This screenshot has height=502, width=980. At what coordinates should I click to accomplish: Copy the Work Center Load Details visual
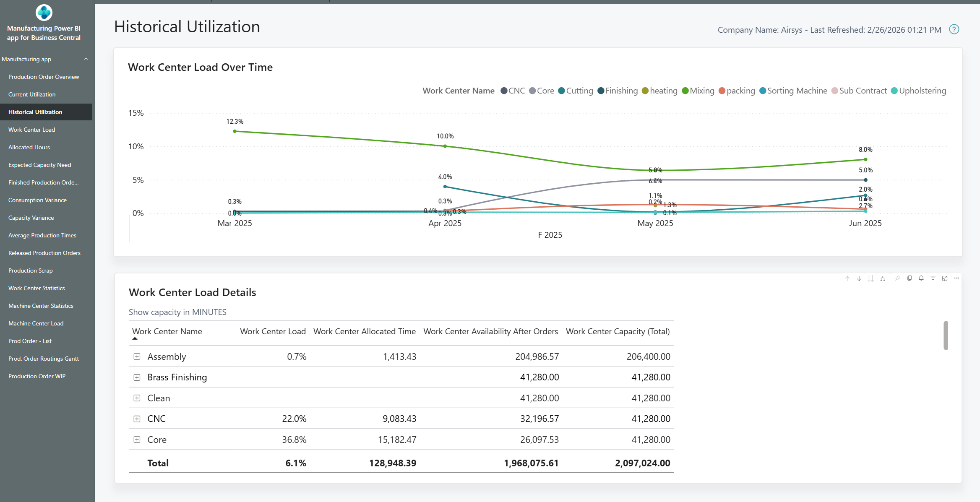910,278
